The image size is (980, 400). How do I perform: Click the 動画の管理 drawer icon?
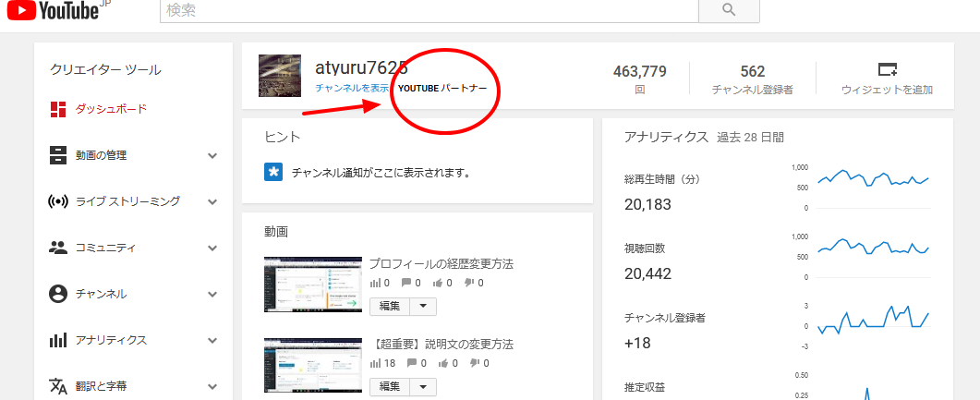[x=58, y=155]
